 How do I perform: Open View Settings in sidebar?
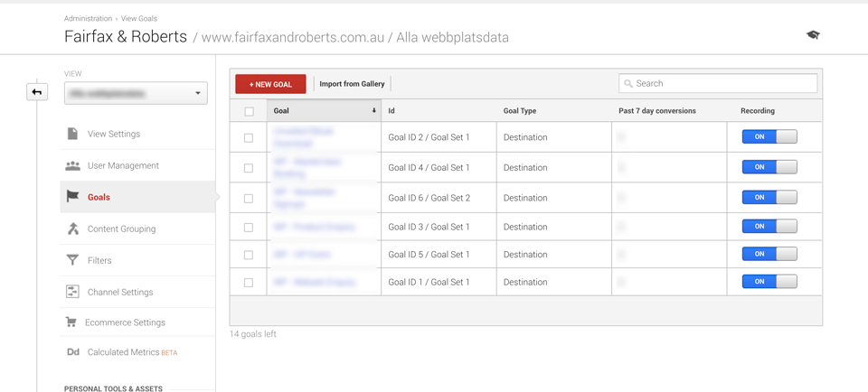tap(137, 134)
